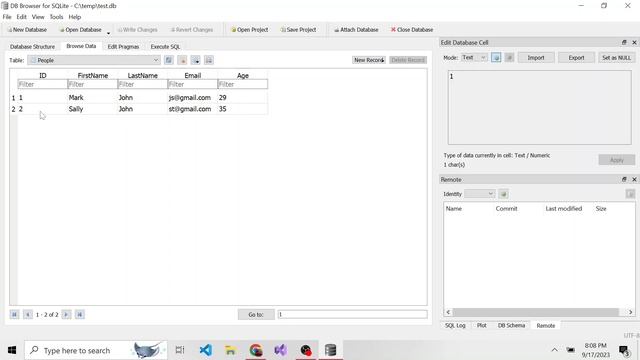This screenshot has height=360, width=640.
Task: Select the cell containing Sally
Action: point(93,109)
